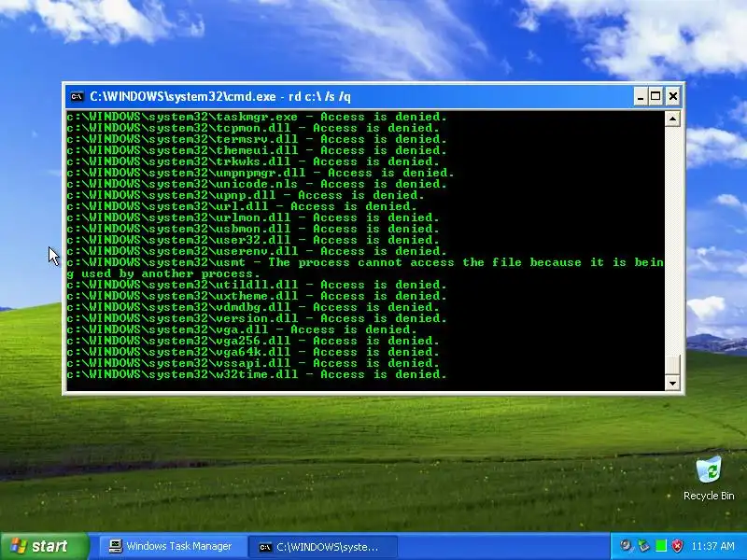Click the unicode.nls output line
Screen dimensions: 747x560
pyautogui.click(x=257, y=184)
